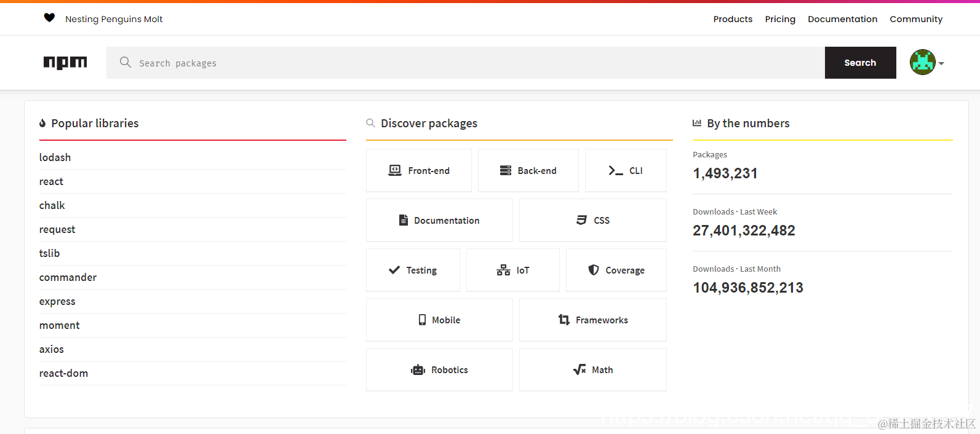Open the Community menu item
This screenshot has height=434, width=980.
(x=916, y=19)
